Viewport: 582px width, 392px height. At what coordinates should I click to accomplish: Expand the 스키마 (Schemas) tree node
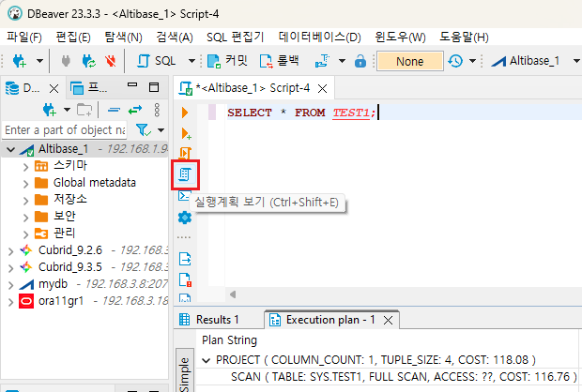25,166
